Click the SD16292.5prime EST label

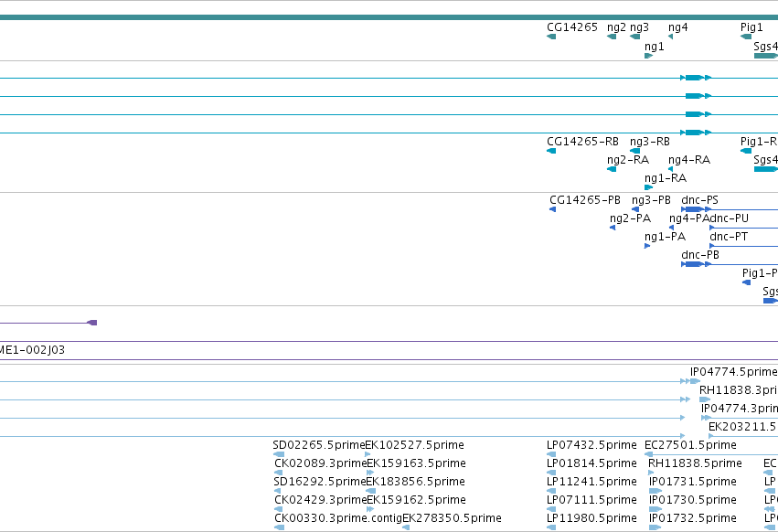point(319,482)
